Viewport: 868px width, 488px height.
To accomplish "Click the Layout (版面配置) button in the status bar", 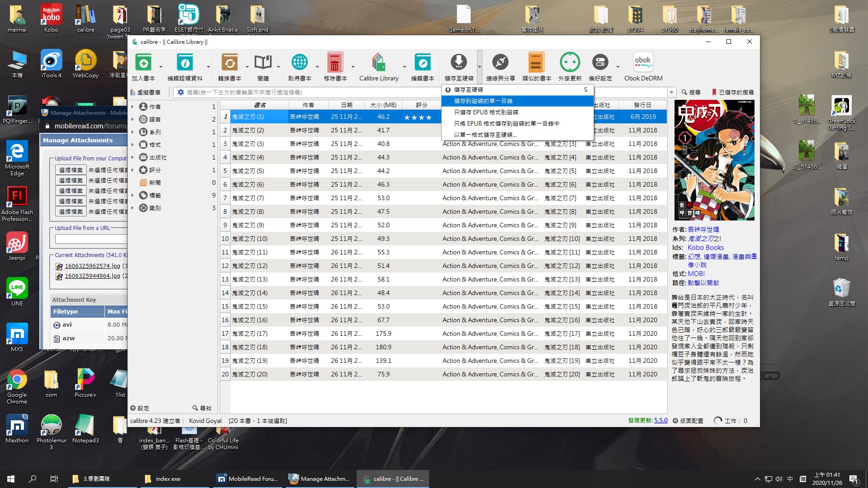I will (688, 421).
